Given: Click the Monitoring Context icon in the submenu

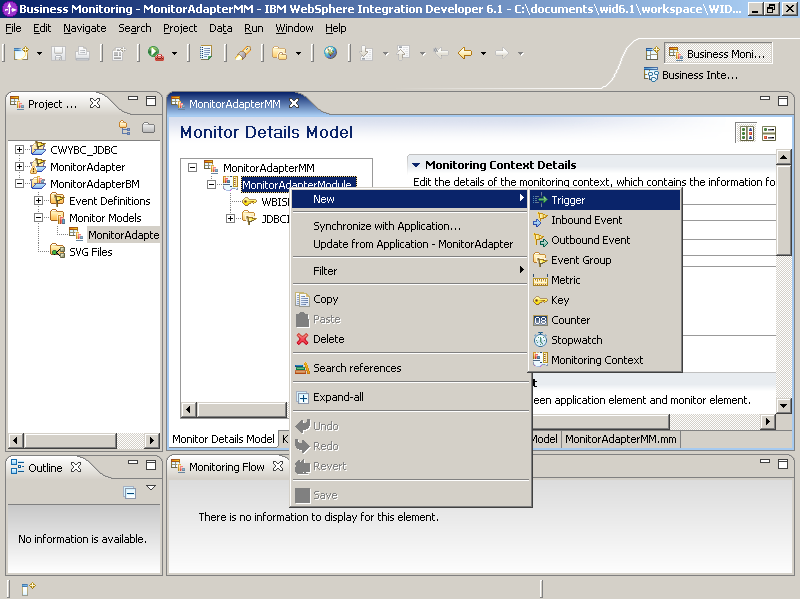Looking at the screenshot, I should pyautogui.click(x=540, y=360).
